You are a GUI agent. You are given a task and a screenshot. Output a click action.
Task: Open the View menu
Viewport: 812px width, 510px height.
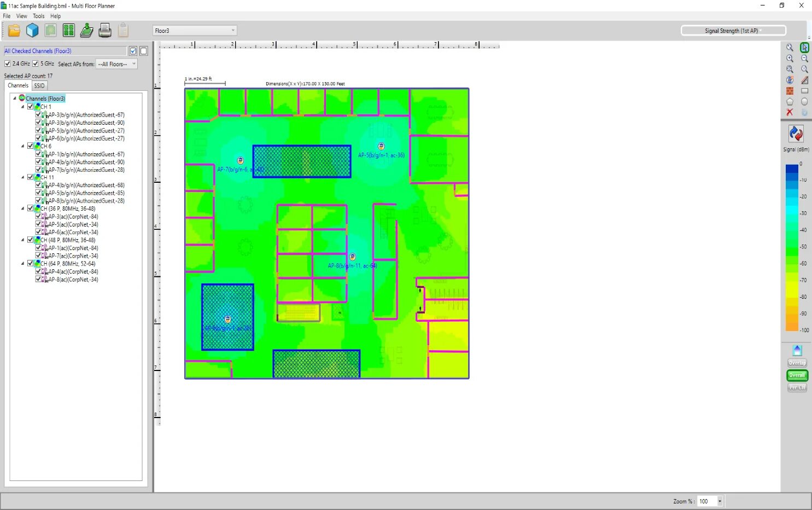point(21,16)
